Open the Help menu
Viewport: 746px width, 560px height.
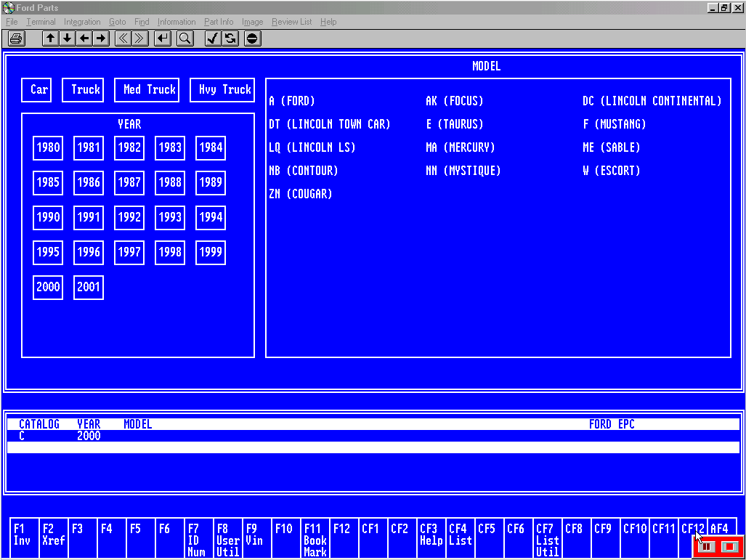click(x=328, y=22)
